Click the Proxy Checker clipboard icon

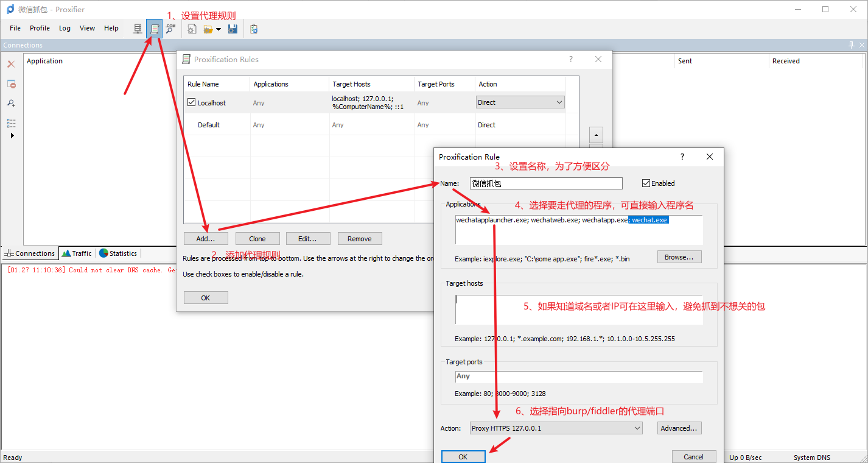(x=254, y=29)
